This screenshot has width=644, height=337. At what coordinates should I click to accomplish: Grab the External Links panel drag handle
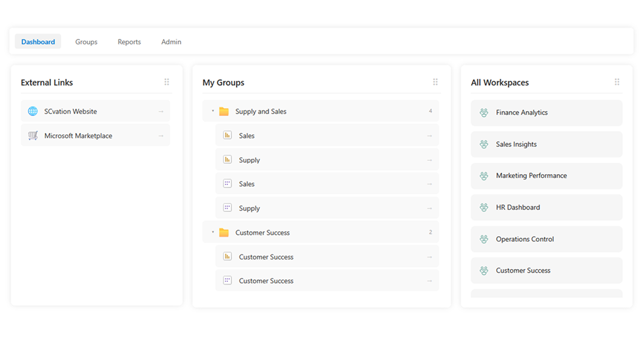pyautogui.click(x=167, y=82)
